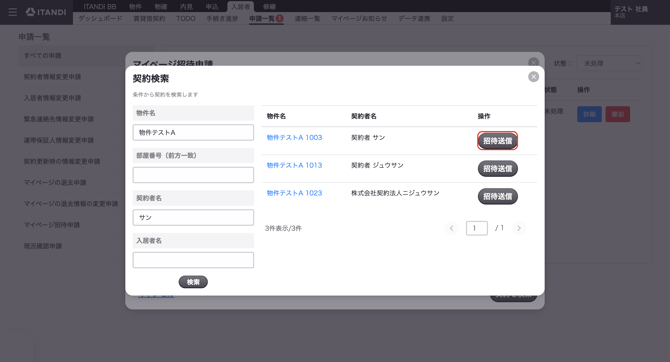
Task: Close the マイページ招待申請 dialog behind
Action: point(533,62)
